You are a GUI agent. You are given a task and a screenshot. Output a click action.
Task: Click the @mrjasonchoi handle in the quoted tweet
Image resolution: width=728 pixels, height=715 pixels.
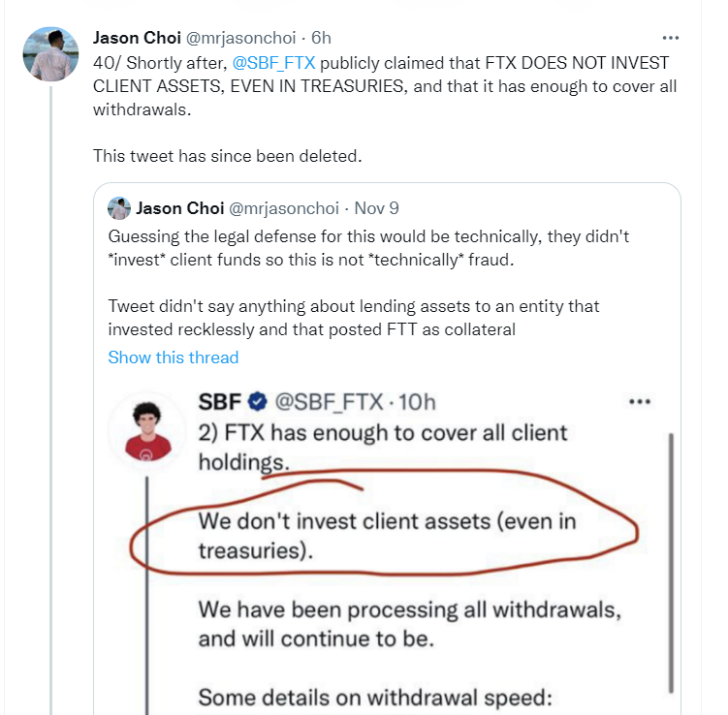[x=285, y=208]
